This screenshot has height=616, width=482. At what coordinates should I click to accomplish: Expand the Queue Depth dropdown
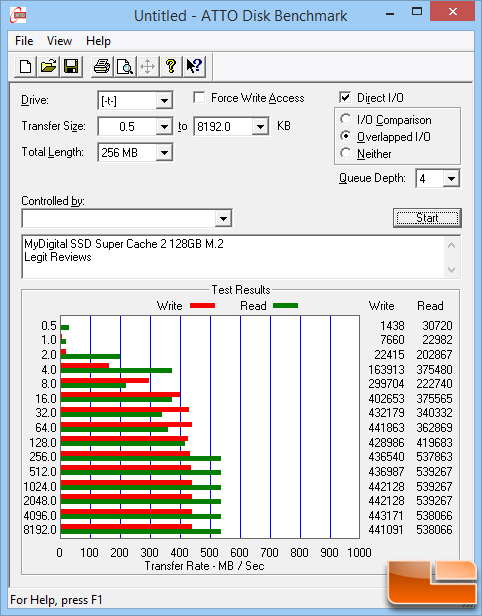click(x=451, y=179)
